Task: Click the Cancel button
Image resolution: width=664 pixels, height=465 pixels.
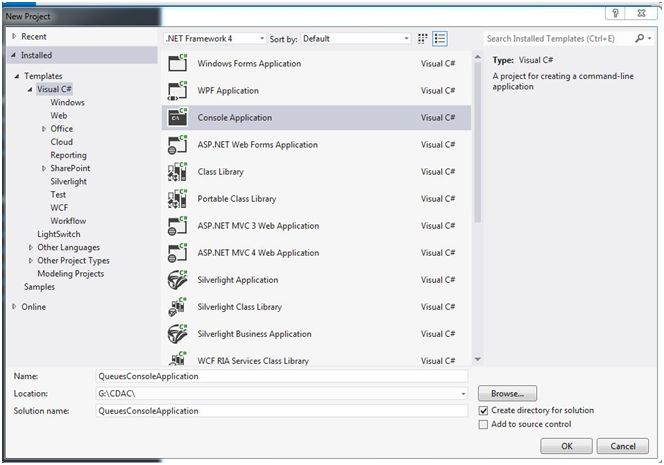Action: click(x=622, y=446)
